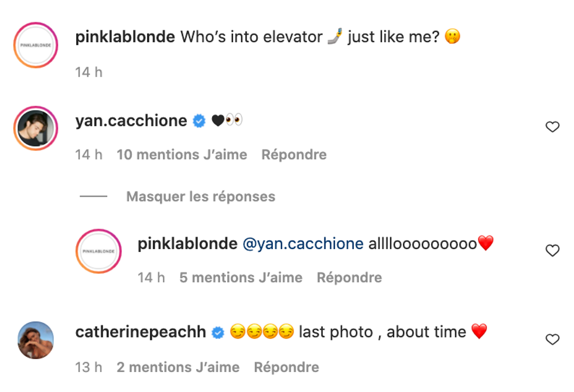View the 5 mentions J'aime list
The image size is (574, 392).
241,278
